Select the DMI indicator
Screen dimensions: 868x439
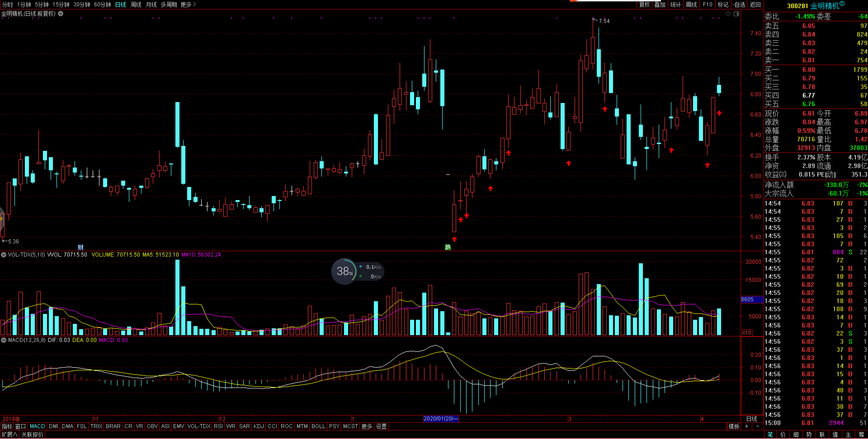[x=53, y=426]
